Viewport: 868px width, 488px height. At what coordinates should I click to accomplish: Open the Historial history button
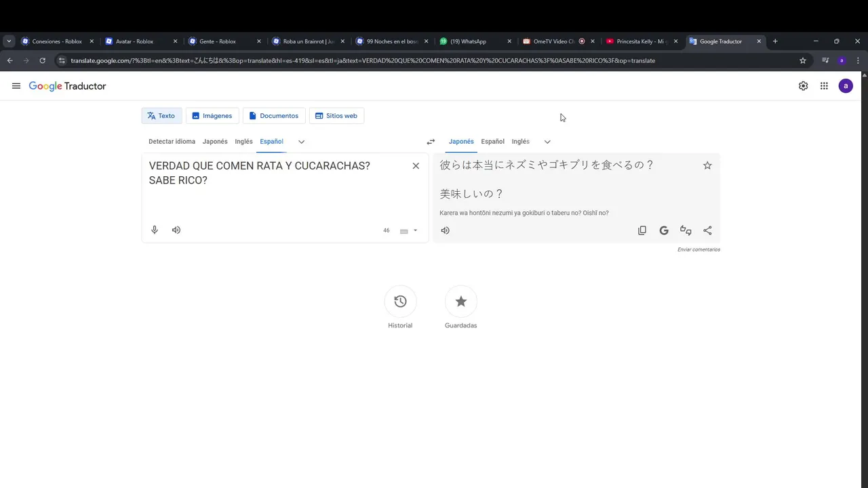[400, 302]
